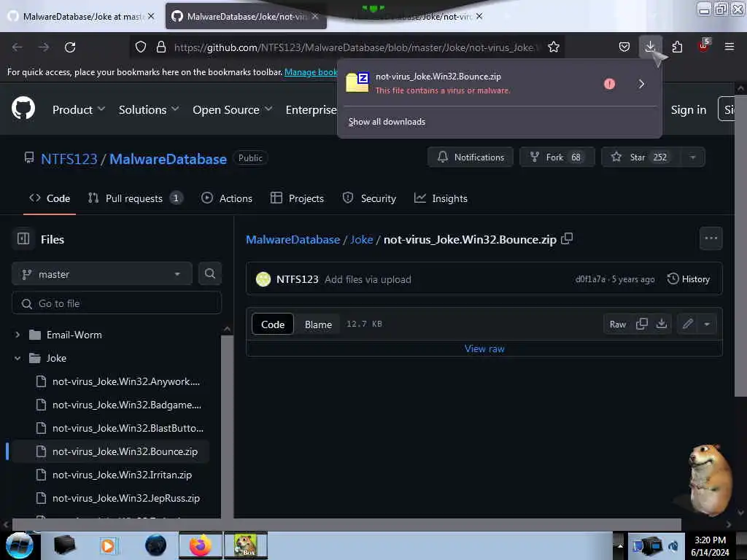Open edit options dropdown arrow
The height and width of the screenshot is (560, 747).
tap(707, 324)
